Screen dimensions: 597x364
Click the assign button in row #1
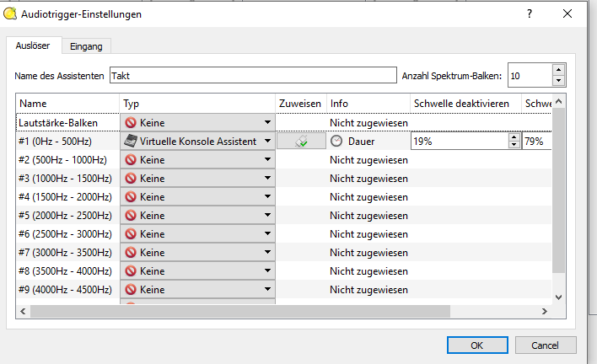coord(299,142)
